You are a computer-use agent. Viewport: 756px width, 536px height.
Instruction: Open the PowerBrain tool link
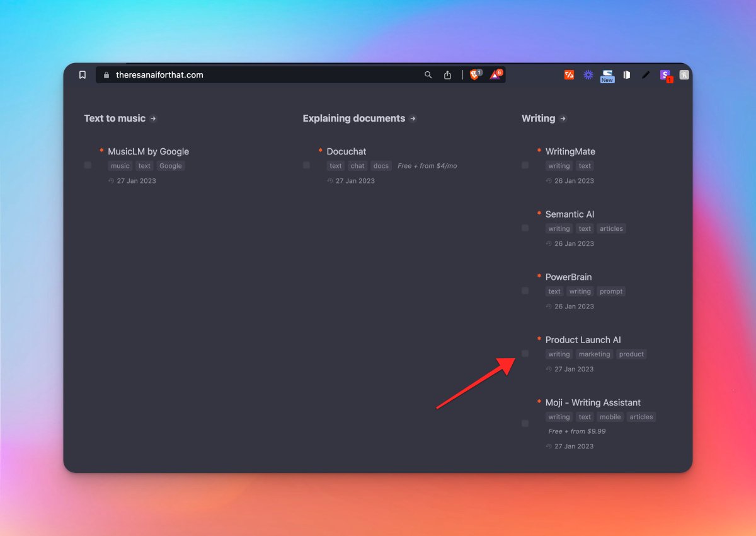(x=569, y=277)
